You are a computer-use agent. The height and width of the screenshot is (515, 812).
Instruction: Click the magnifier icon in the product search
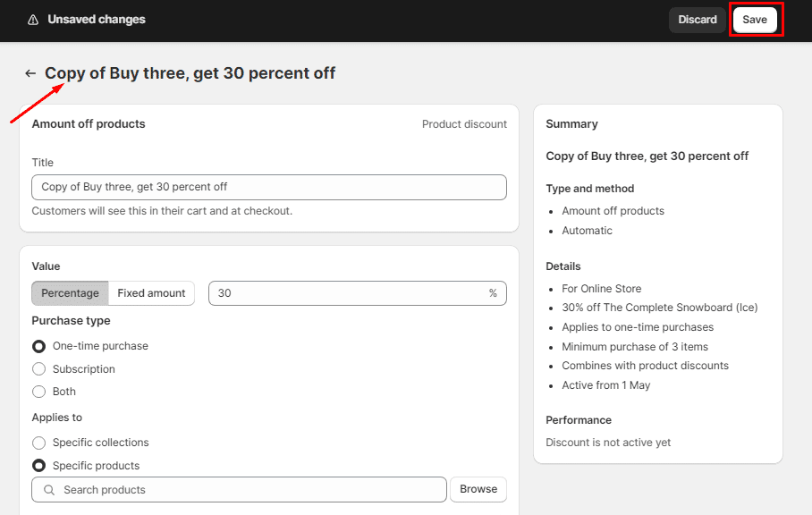pos(48,490)
